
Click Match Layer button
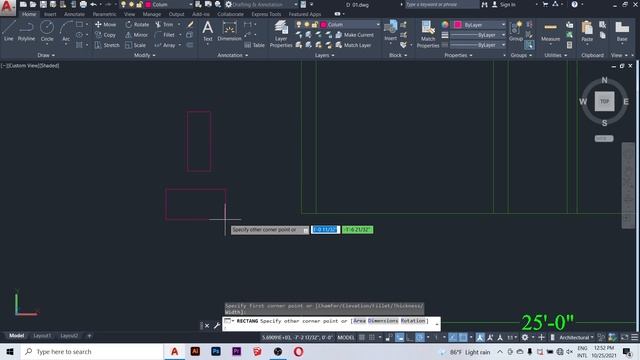(x=353, y=45)
